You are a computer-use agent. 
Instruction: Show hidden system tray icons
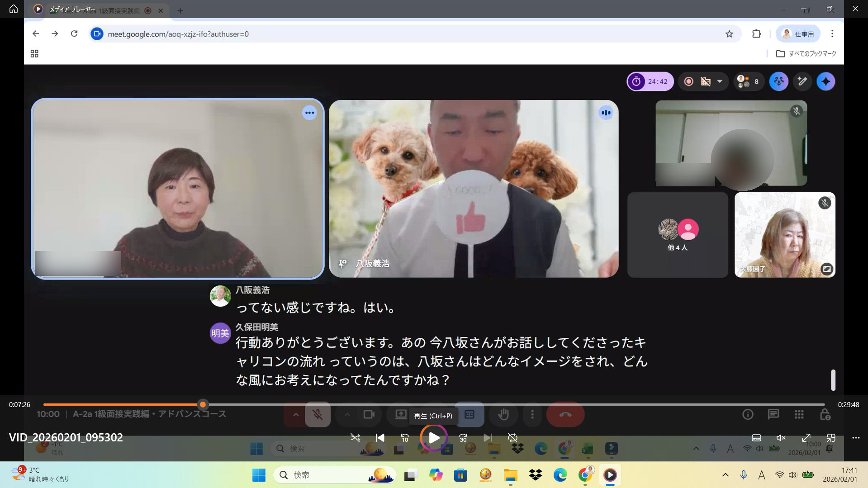click(725, 475)
